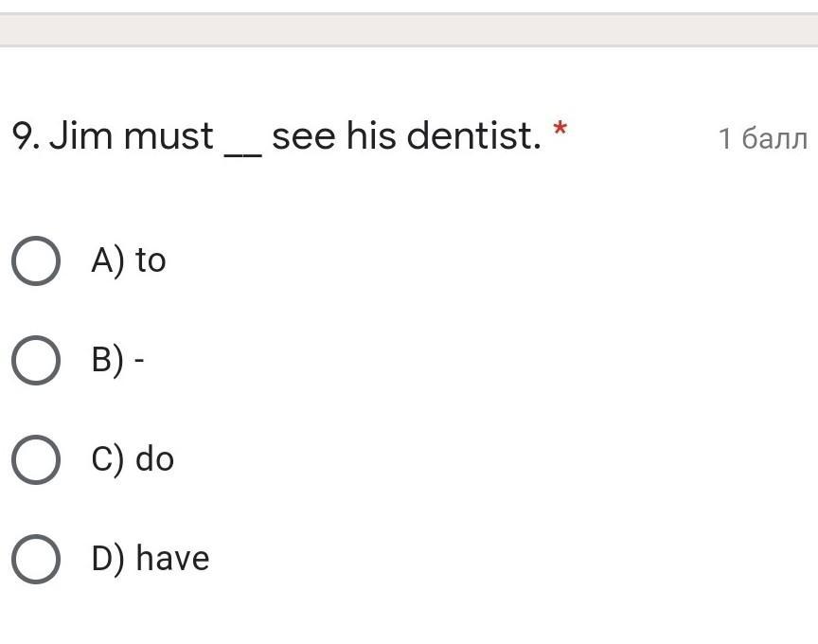This screenshot has width=818, height=644.
Task: Choose the radio button beside 'B) -'
Action: [36, 360]
